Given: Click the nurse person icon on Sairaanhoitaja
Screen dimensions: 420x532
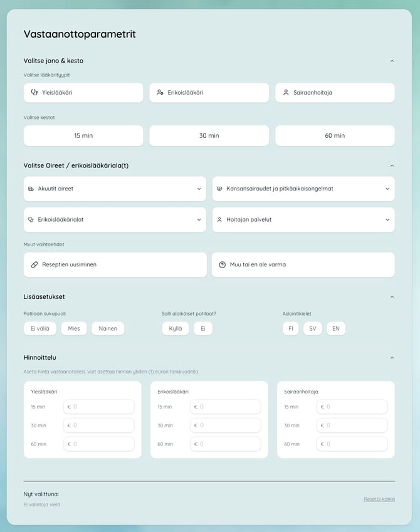Looking at the screenshot, I should [286, 92].
